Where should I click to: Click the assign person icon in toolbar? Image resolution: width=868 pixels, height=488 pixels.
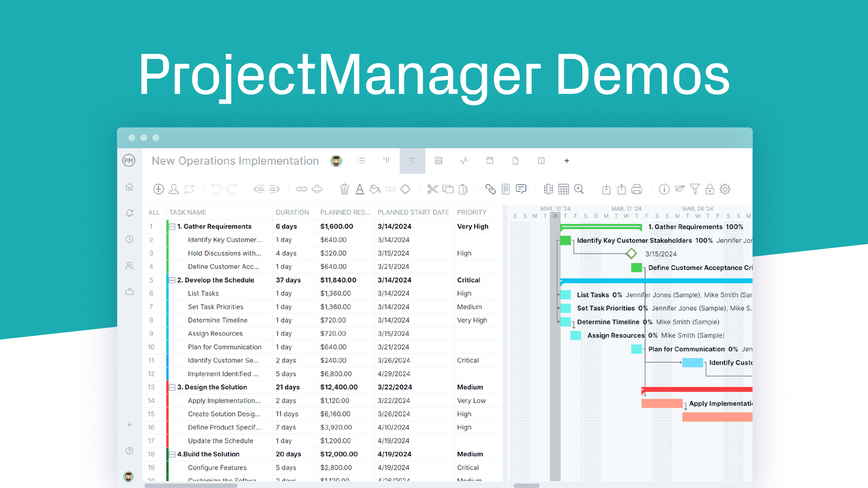pyautogui.click(x=174, y=189)
